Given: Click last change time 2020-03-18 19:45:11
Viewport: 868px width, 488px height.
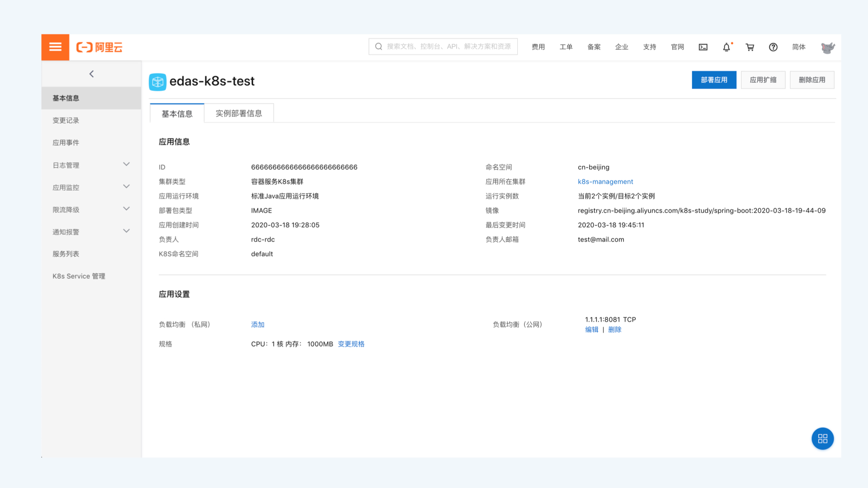Looking at the screenshot, I should coord(611,225).
